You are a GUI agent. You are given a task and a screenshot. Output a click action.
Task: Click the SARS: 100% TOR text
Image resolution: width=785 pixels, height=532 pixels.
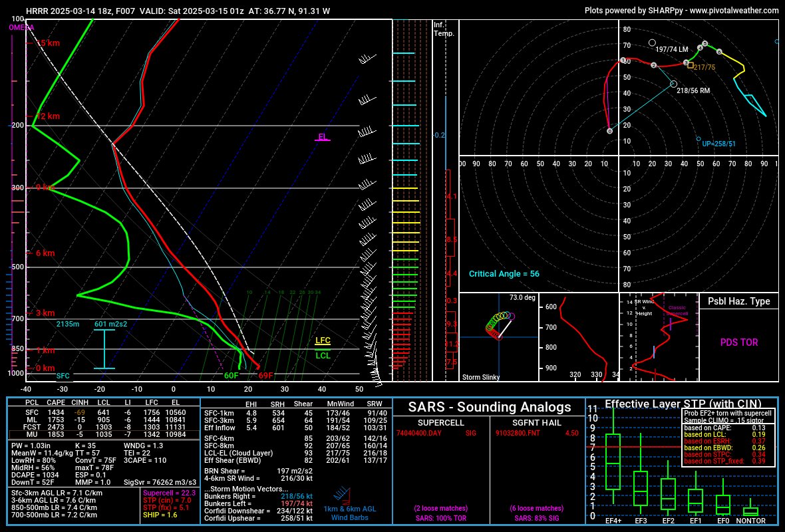[441, 518]
